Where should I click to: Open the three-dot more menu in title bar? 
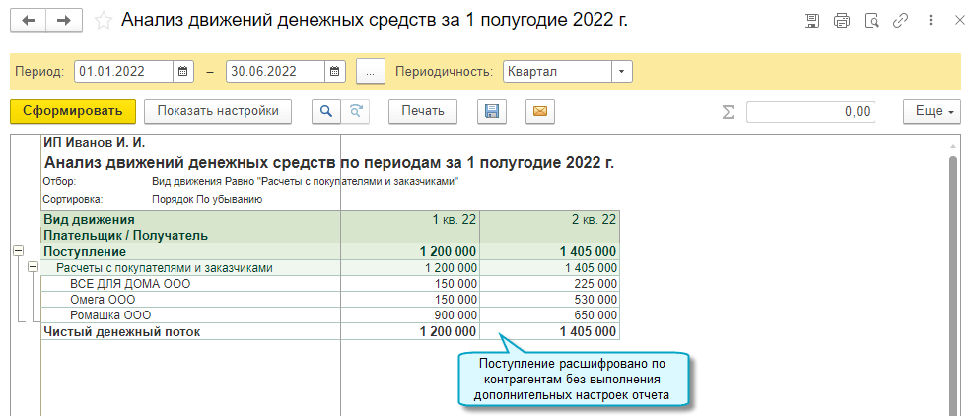pos(932,21)
